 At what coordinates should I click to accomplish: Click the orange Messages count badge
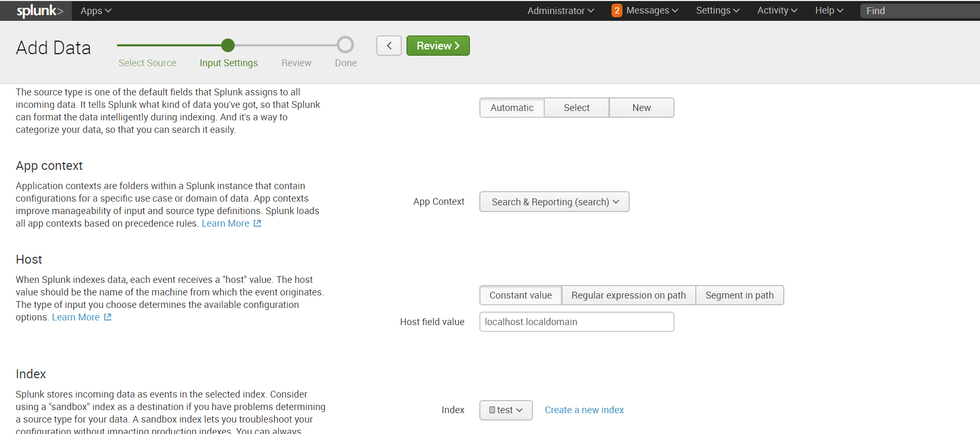point(616,10)
